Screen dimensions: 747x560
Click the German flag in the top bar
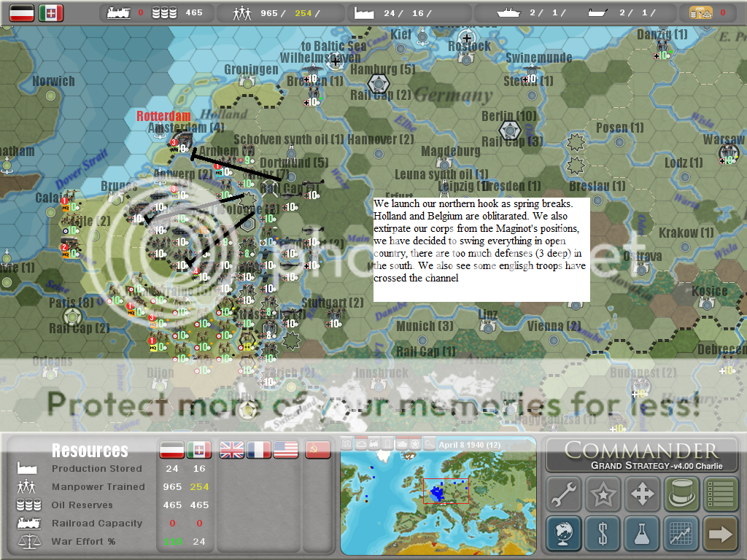coord(22,12)
